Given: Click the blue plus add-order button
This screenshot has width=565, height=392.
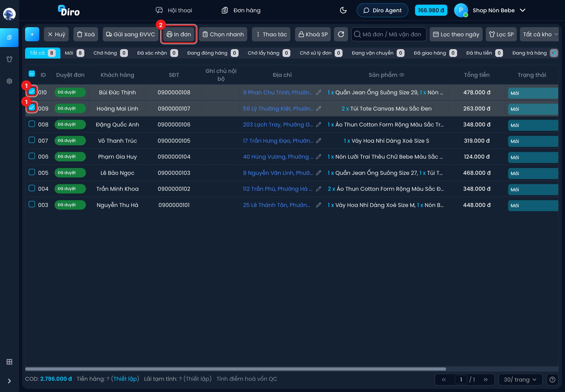Looking at the screenshot, I should point(32,34).
